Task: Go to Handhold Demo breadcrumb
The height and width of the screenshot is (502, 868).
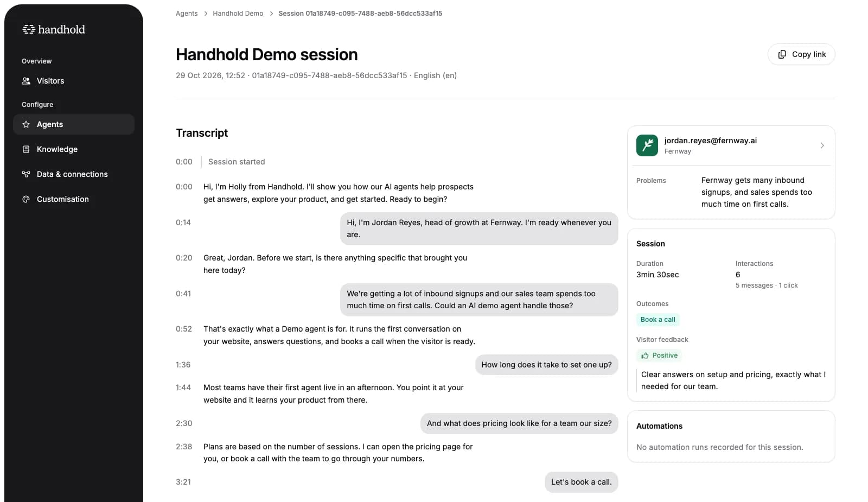Action: coord(238,14)
